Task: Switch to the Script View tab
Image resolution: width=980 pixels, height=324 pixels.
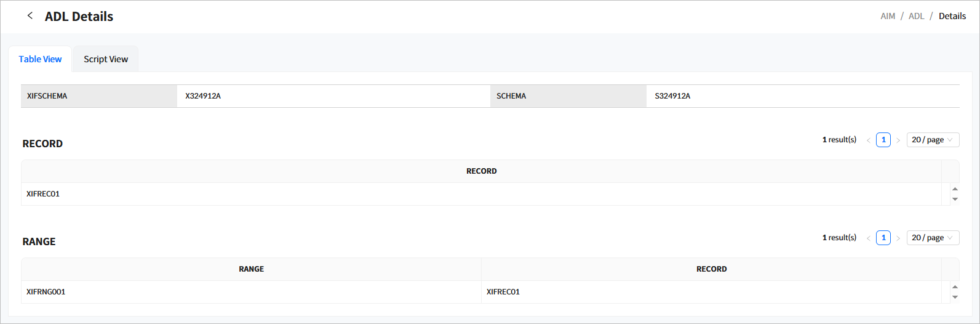Action: point(106,59)
